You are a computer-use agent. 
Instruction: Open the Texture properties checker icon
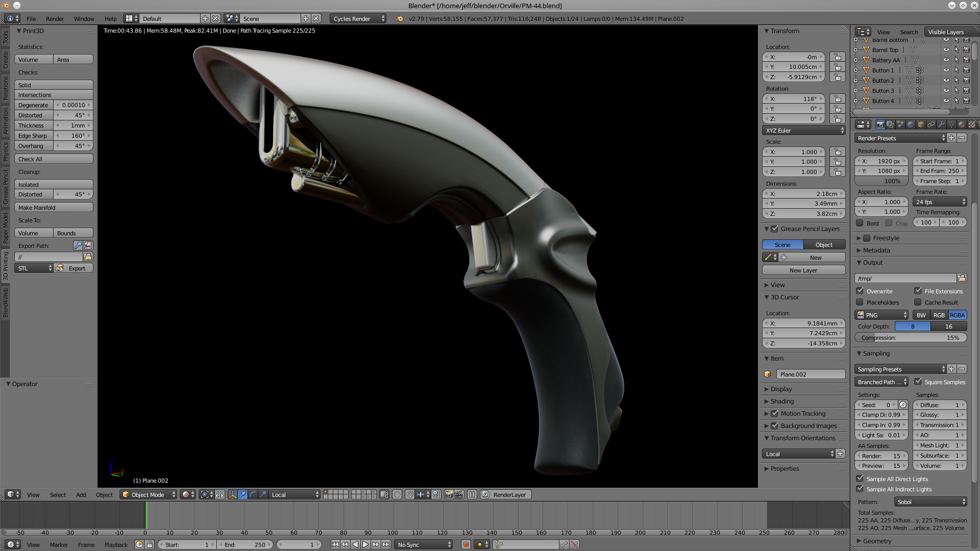[x=972, y=124]
